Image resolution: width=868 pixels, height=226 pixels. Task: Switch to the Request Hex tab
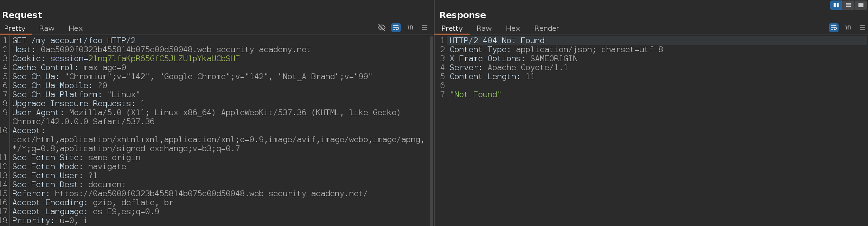coord(75,28)
